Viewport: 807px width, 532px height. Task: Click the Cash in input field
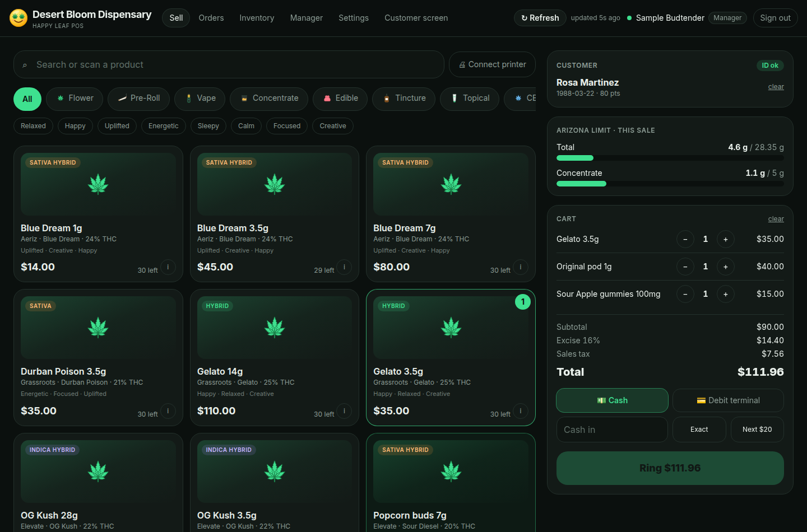[612, 430]
